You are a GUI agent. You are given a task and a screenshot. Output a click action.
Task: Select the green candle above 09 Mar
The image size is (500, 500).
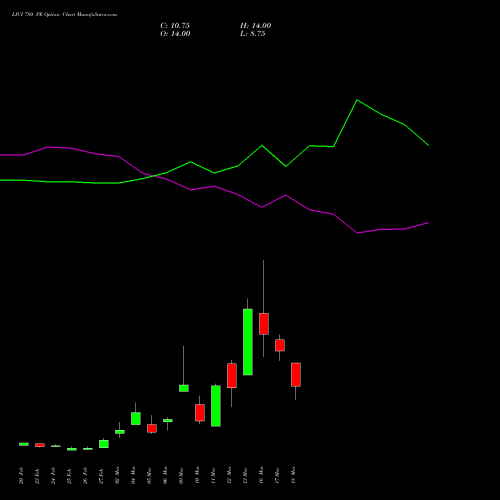tap(184, 388)
